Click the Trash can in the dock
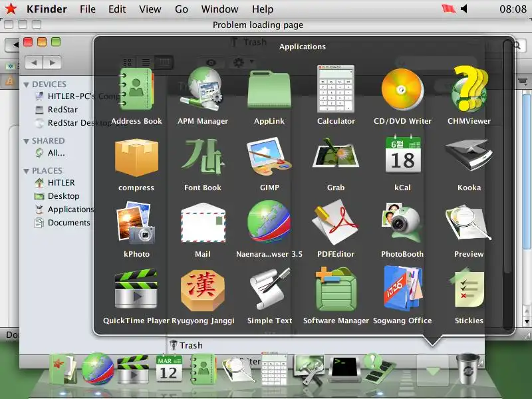The image size is (532, 399). click(x=468, y=369)
